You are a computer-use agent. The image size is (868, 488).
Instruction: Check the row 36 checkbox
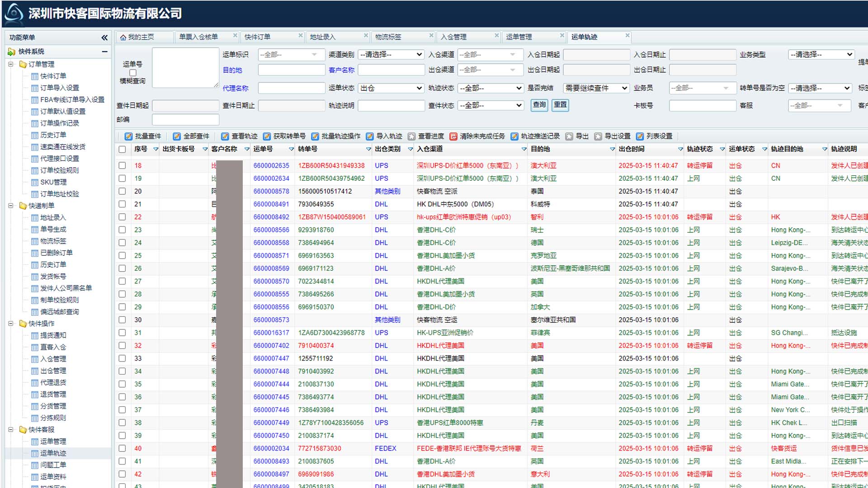pyautogui.click(x=122, y=397)
